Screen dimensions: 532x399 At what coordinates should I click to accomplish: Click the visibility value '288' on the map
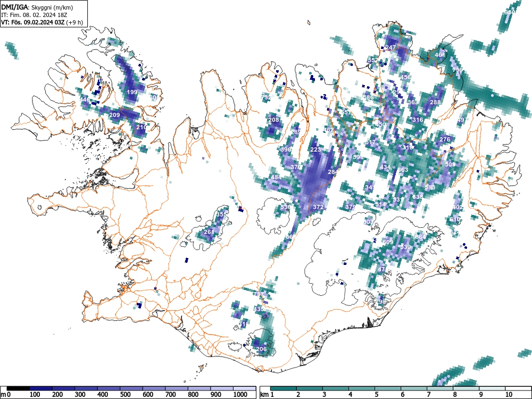click(435, 102)
